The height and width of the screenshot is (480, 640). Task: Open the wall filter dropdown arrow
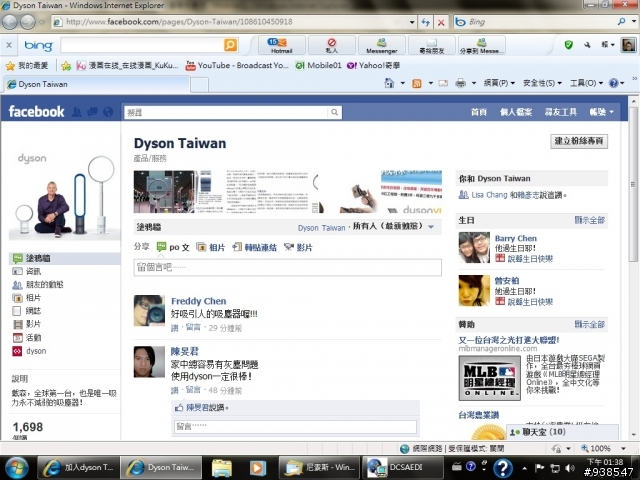431,227
